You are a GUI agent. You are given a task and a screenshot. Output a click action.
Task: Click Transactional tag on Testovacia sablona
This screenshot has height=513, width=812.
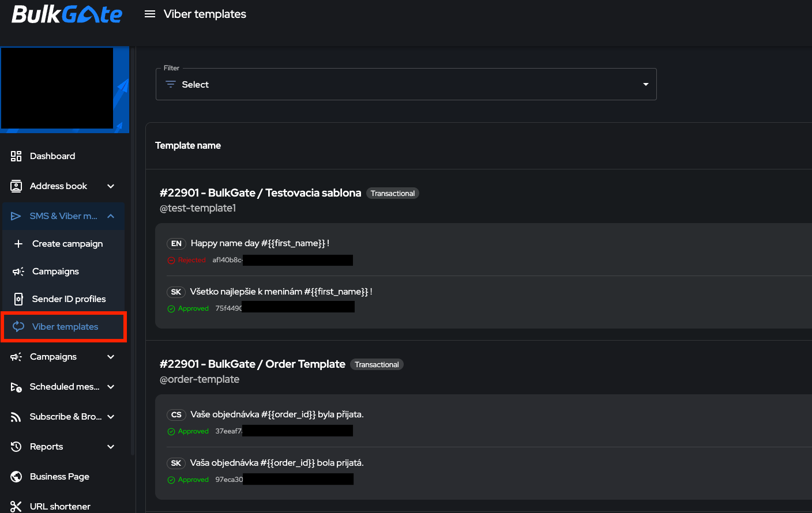tap(393, 194)
